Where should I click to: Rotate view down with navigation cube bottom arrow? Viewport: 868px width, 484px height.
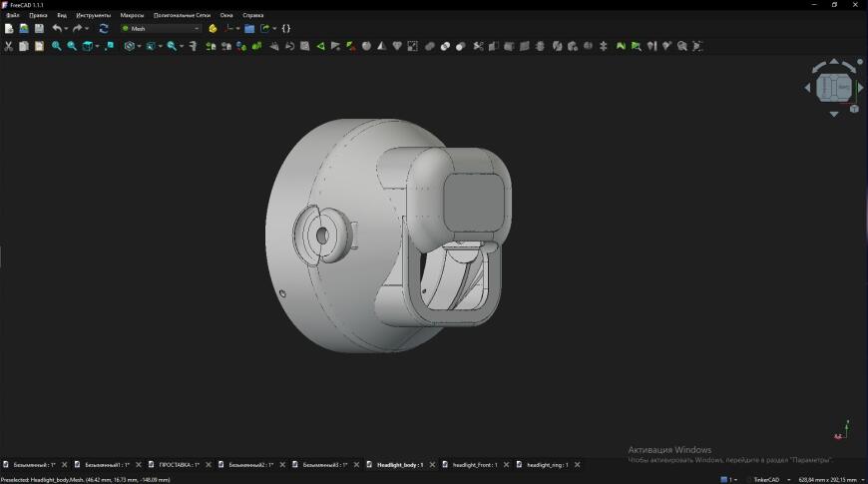pyautogui.click(x=834, y=114)
